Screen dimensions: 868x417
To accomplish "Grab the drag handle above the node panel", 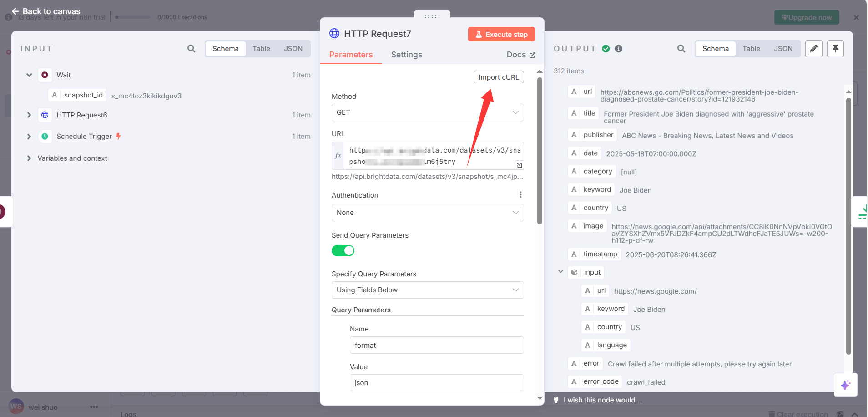I will (x=432, y=16).
